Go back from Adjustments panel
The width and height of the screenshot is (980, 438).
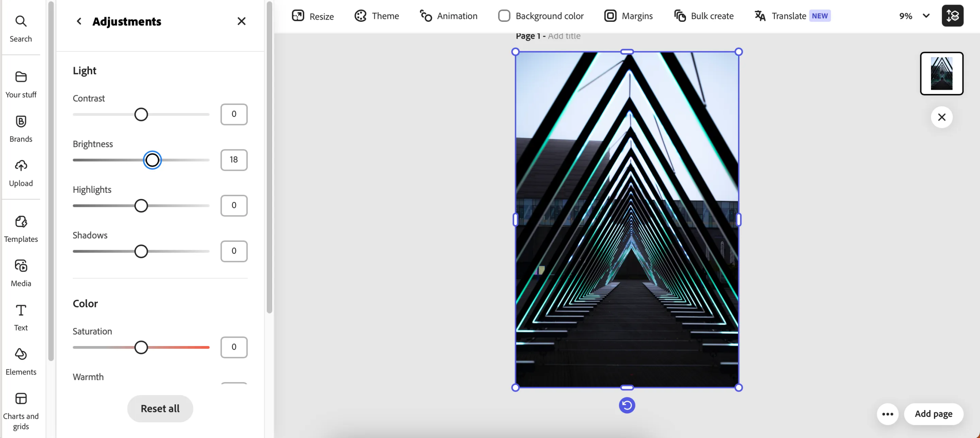pyautogui.click(x=79, y=21)
